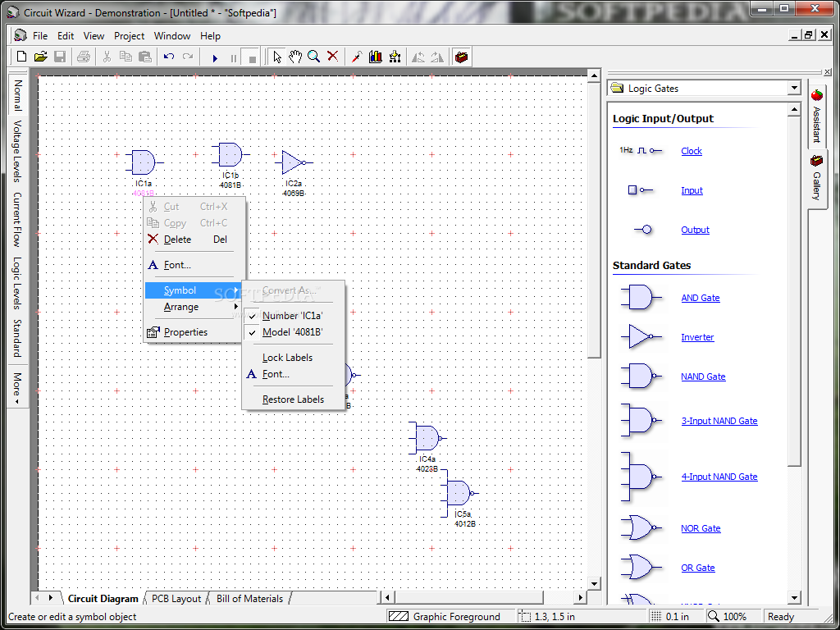Select the red X delete tool
Viewport: 840px width, 630px height.
point(333,57)
